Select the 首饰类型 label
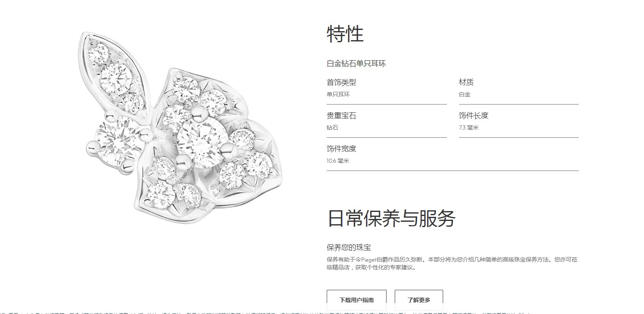Image resolution: width=644 pixels, height=314 pixels. 341,82
